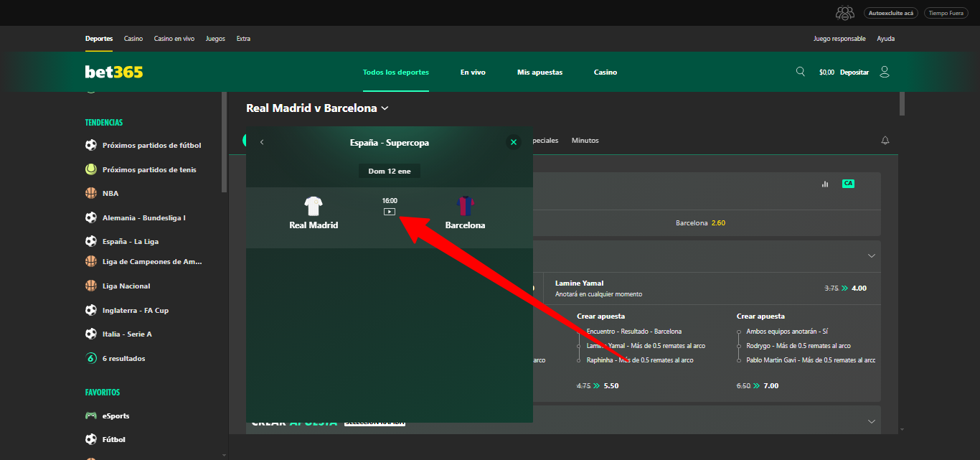
Task: Open the Ayuda link
Action: click(x=885, y=39)
